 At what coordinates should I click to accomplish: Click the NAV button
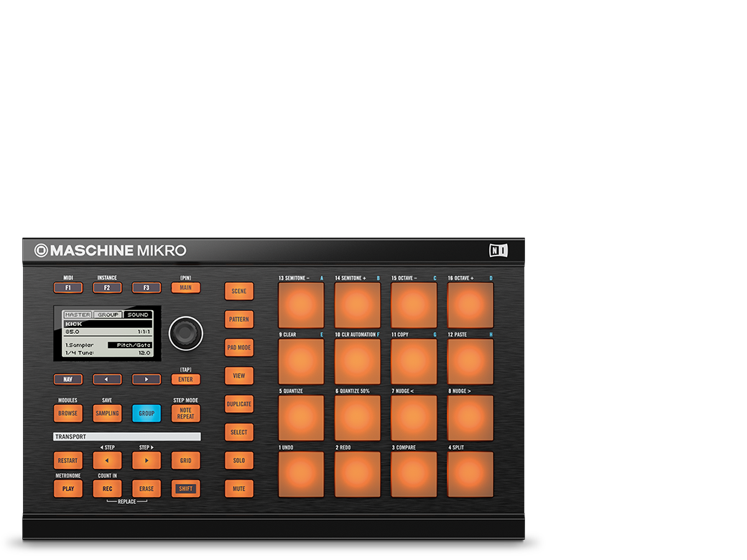click(68, 380)
